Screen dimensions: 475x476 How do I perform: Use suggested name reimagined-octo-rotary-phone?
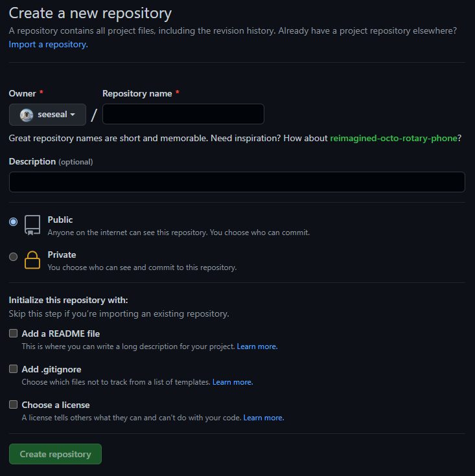(x=393, y=138)
